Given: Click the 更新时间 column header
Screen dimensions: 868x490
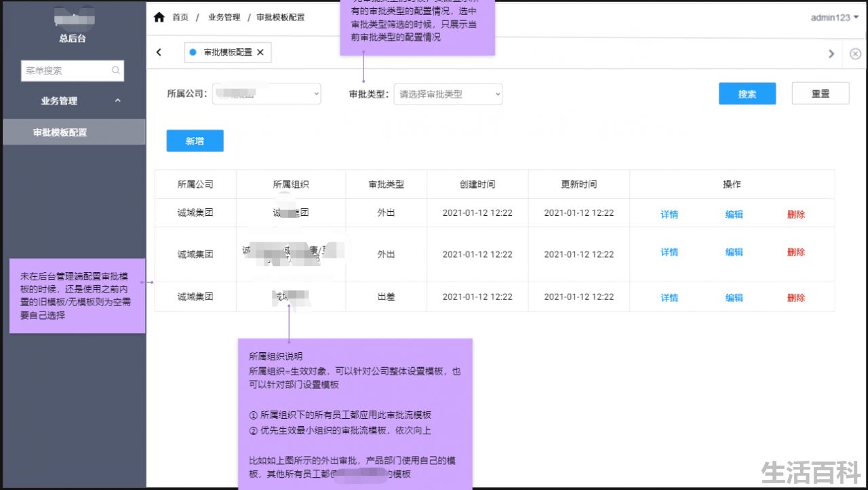Looking at the screenshot, I should (x=579, y=185).
